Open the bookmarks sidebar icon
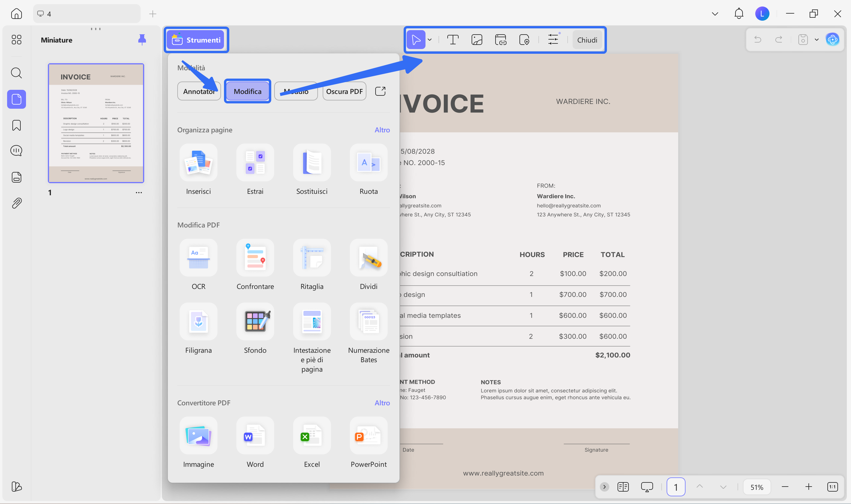 click(16, 125)
